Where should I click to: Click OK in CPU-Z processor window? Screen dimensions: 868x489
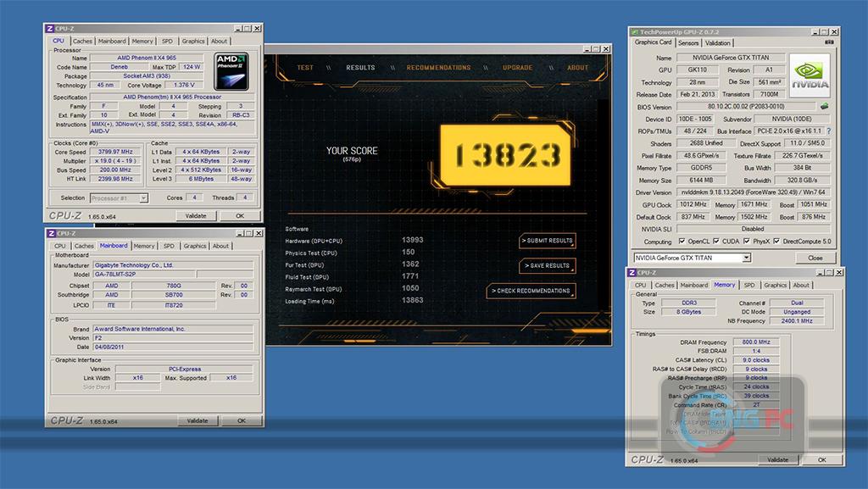coord(240,216)
